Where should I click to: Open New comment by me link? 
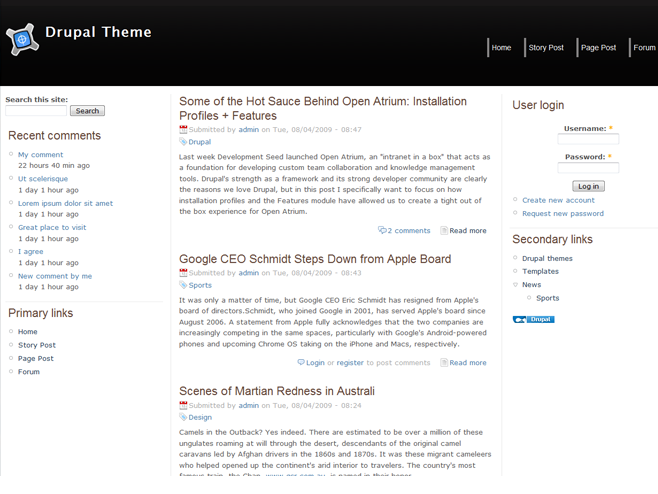click(55, 276)
